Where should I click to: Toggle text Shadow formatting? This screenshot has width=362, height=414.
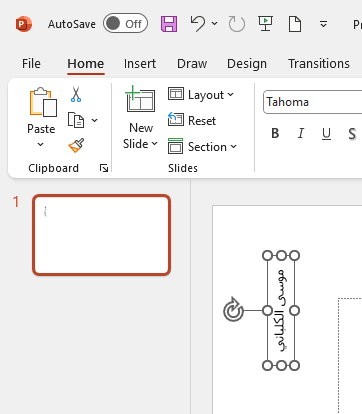click(x=352, y=134)
